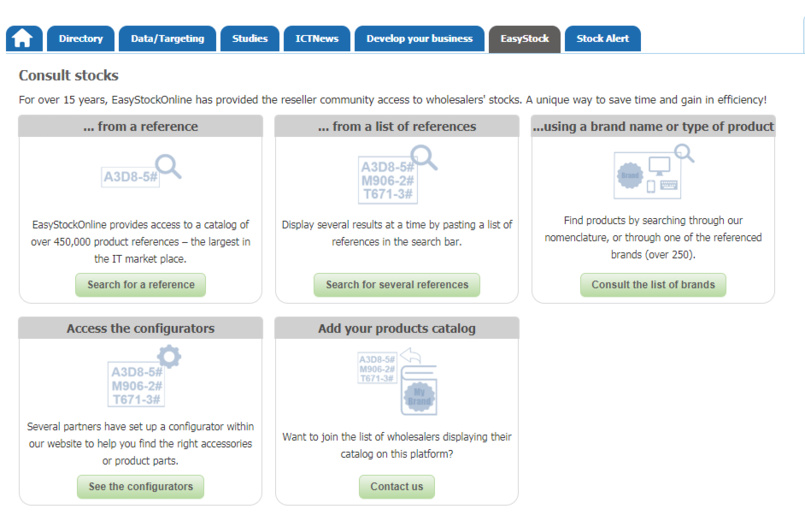805x515 pixels.
Task: Click See the configurators button
Action: point(141,487)
